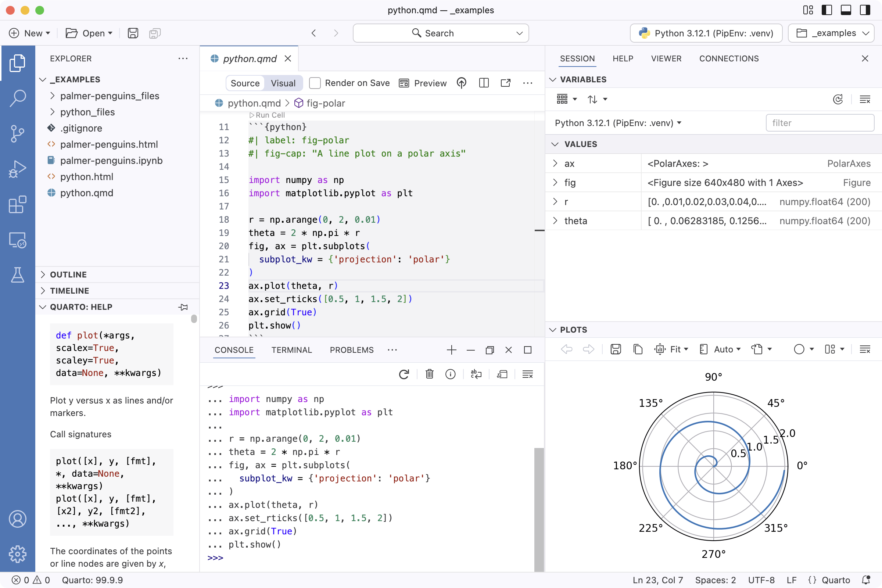This screenshot has width=882, height=588.
Task: Clear the console with trash icon
Action: tap(429, 374)
